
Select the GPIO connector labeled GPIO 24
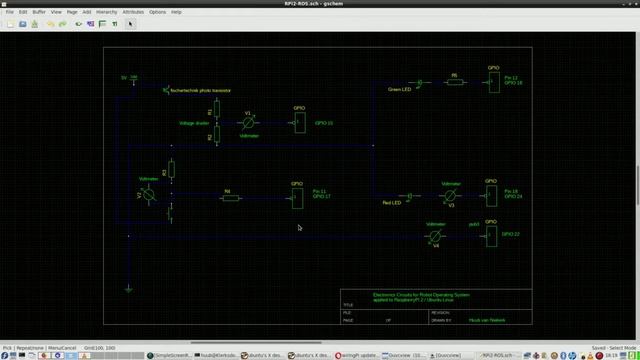(x=491, y=196)
